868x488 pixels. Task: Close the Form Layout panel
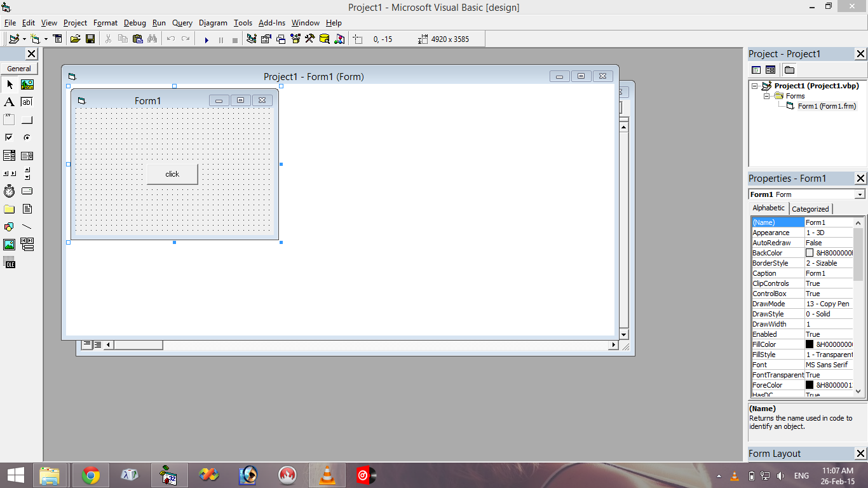point(861,454)
